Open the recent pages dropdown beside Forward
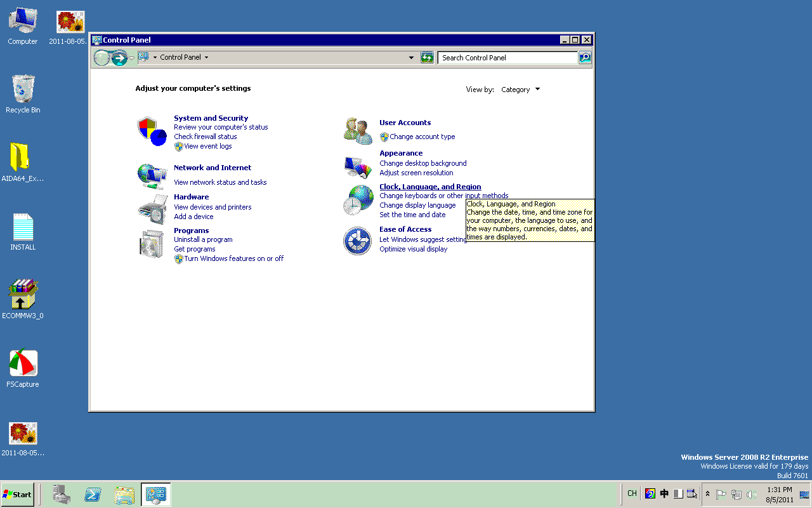Viewport: 812px width, 508px height. pyautogui.click(x=132, y=58)
